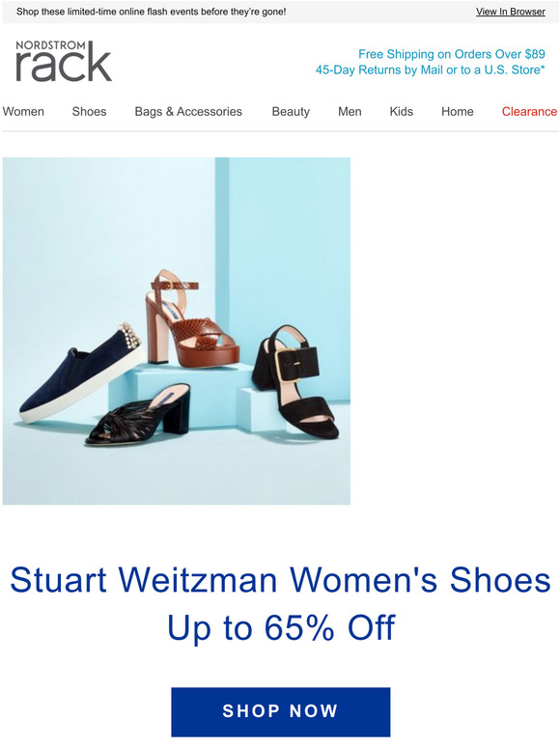This screenshot has height=747, width=560.
Task: Click Free Shipping on Orders Over $89
Action: (x=451, y=54)
